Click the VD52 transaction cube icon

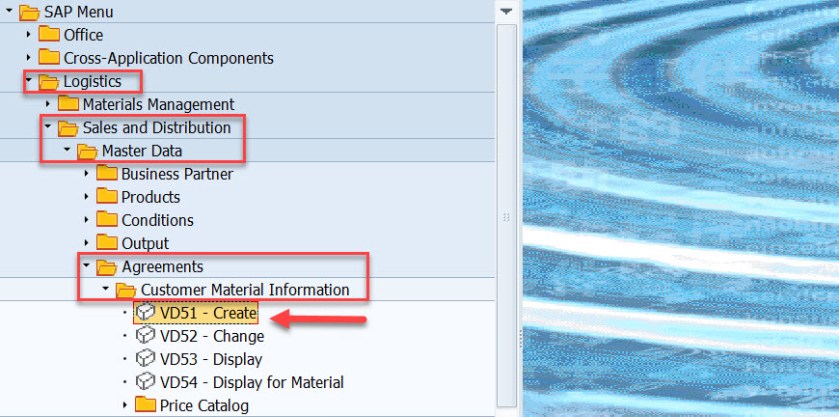coord(145,336)
